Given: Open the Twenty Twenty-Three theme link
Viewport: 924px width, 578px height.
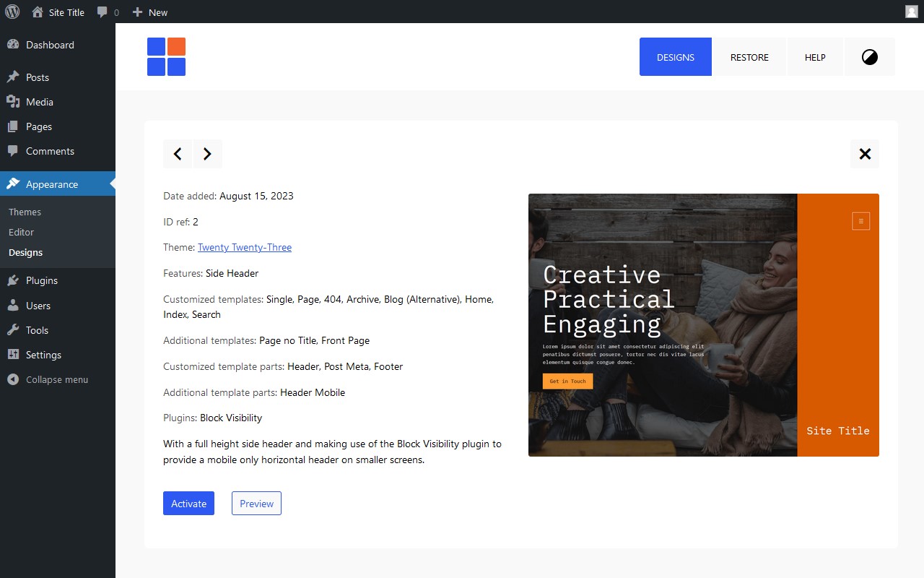Looking at the screenshot, I should tap(245, 247).
